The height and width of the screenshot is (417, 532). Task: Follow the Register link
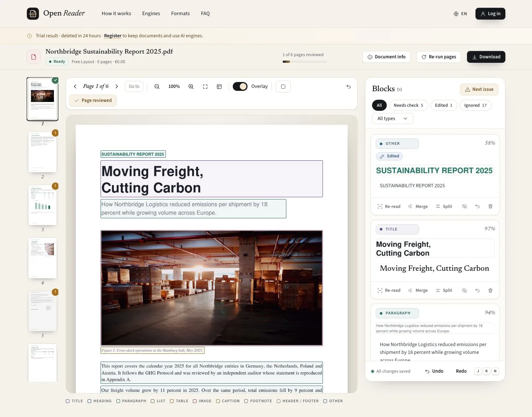(x=113, y=36)
